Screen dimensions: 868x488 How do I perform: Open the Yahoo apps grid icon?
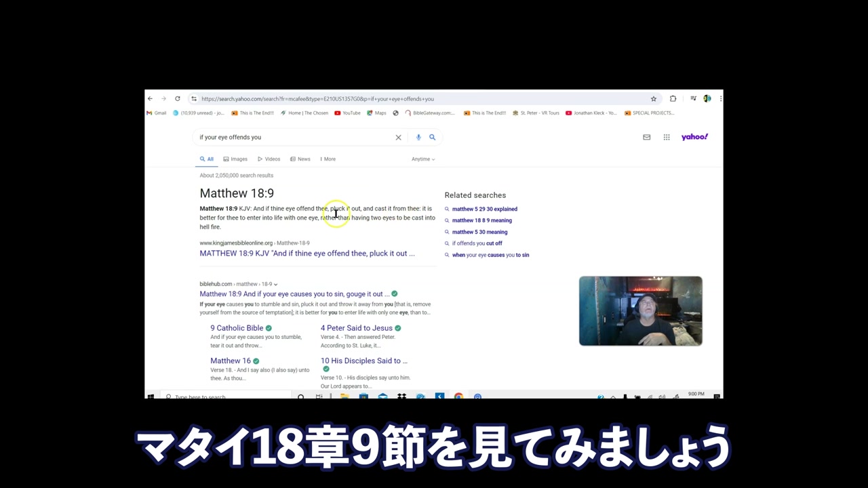(667, 137)
